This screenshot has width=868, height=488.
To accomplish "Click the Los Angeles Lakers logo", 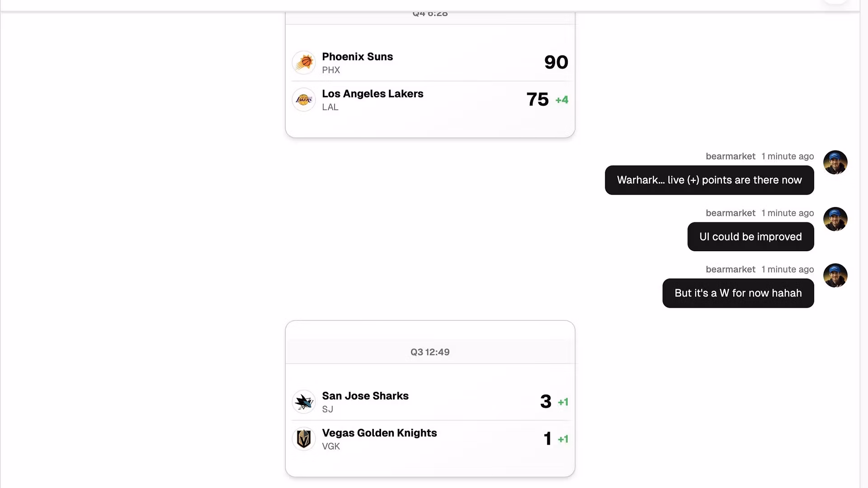I will (304, 99).
